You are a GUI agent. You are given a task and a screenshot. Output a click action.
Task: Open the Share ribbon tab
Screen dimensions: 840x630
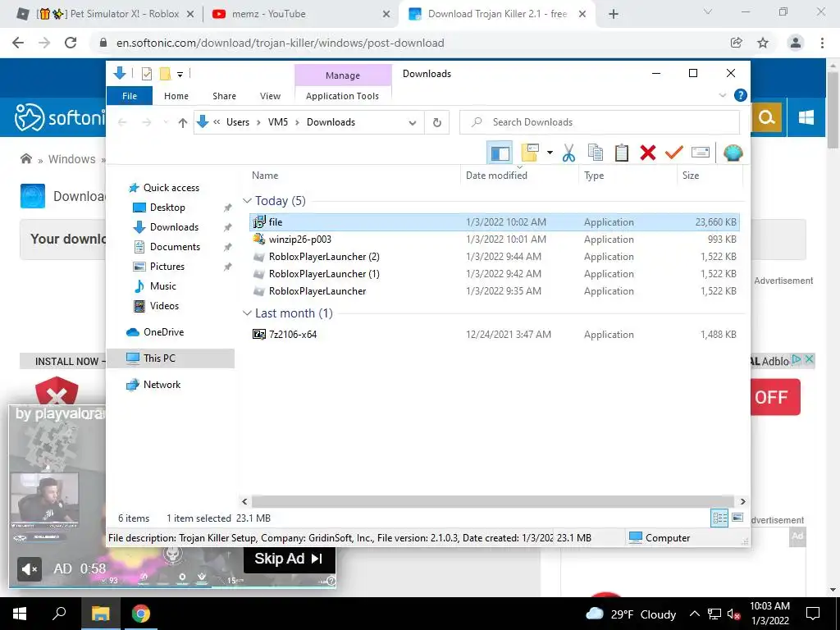tap(224, 96)
